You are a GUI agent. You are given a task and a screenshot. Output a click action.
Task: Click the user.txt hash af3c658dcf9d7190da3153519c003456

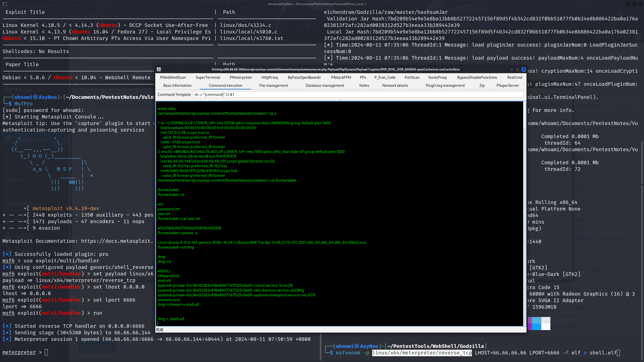pos(190,228)
